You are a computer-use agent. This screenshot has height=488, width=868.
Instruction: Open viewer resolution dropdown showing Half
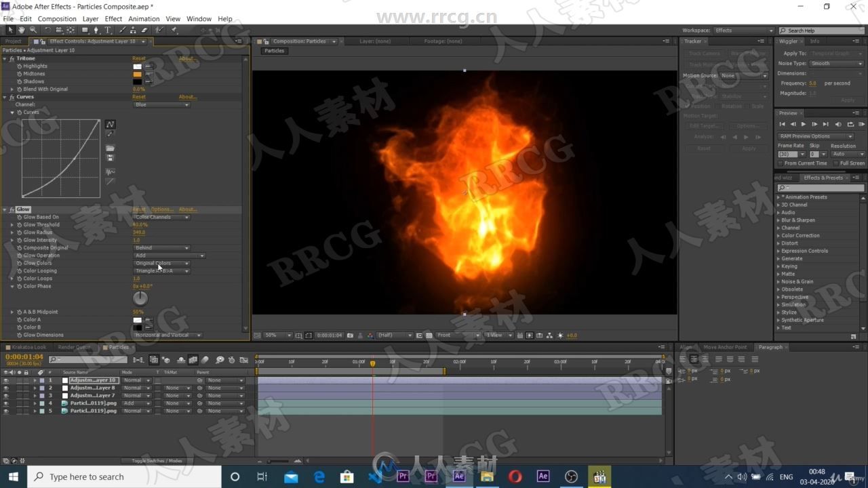coord(395,335)
